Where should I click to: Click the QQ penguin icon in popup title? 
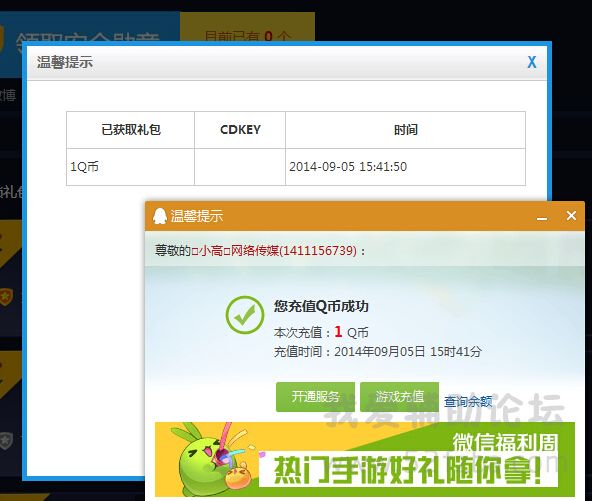pyautogui.click(x=160, y=216)
